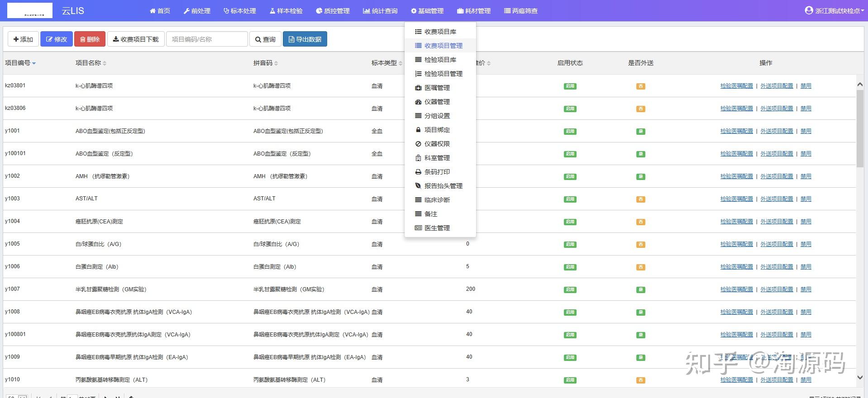Click 禁用 for row y100801
This screenshot has width=868, height=398.
806,335
